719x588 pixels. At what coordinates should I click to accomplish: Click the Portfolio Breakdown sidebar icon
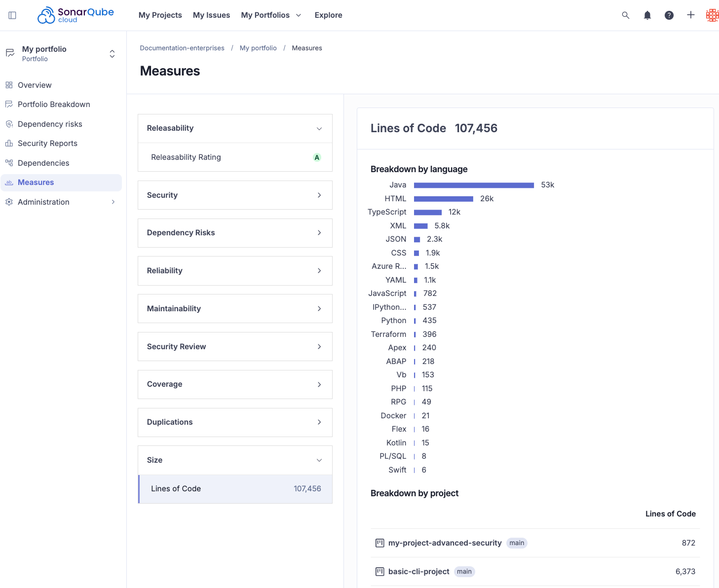coord(9,104)
